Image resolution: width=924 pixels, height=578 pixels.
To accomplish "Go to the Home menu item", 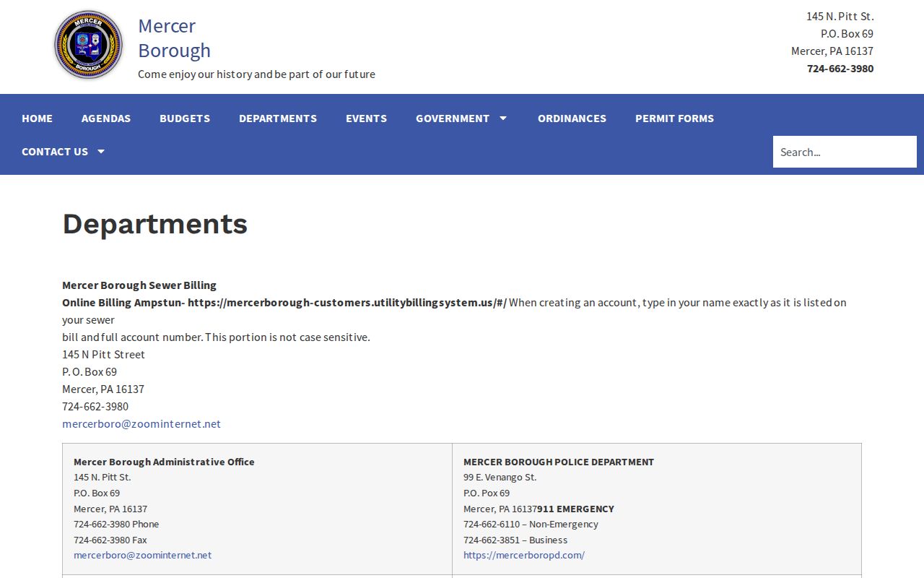I will click(37, 118).
